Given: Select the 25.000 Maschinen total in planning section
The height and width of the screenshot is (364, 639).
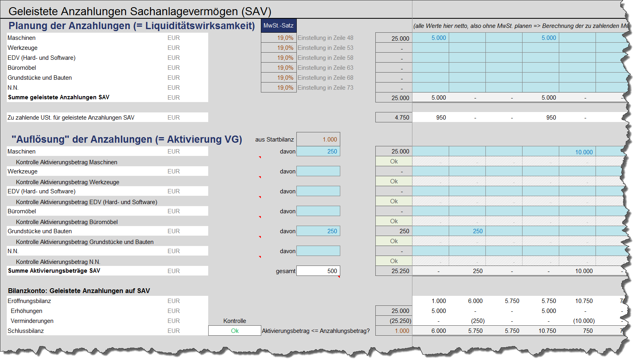Looking at the screenshot, I should pyautogui.click(x=394, y=38).
